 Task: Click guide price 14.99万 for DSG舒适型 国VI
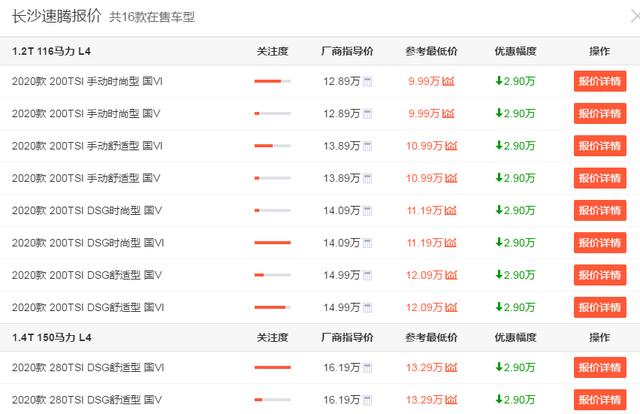click(x=342, y=307)
